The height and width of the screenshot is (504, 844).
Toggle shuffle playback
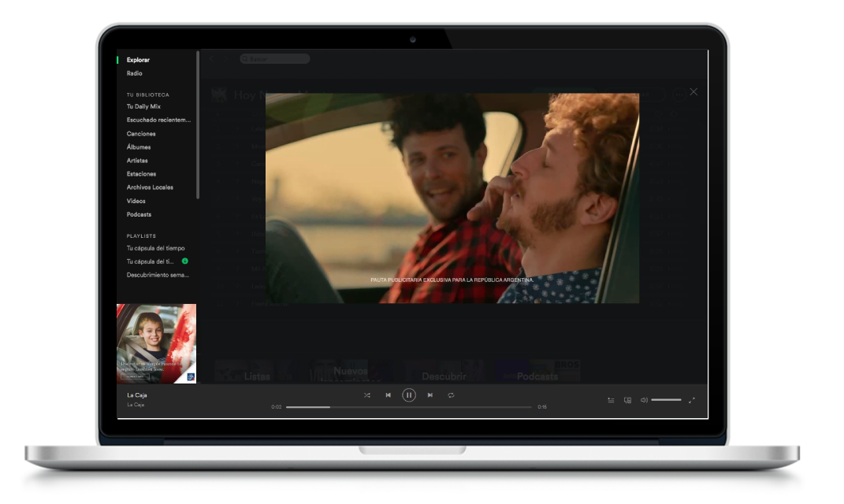(367, 395)
